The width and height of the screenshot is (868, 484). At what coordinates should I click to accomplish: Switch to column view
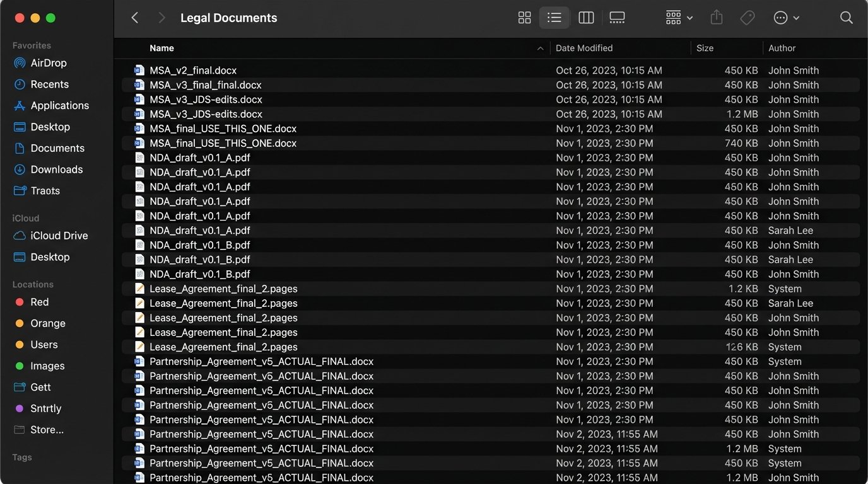586,18
